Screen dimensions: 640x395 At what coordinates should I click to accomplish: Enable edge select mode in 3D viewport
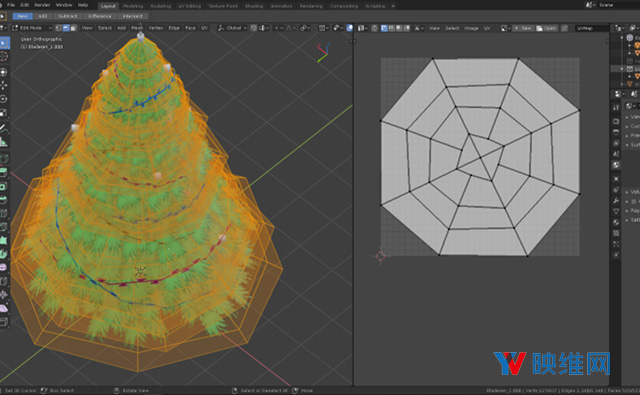[x=66, y=28]
